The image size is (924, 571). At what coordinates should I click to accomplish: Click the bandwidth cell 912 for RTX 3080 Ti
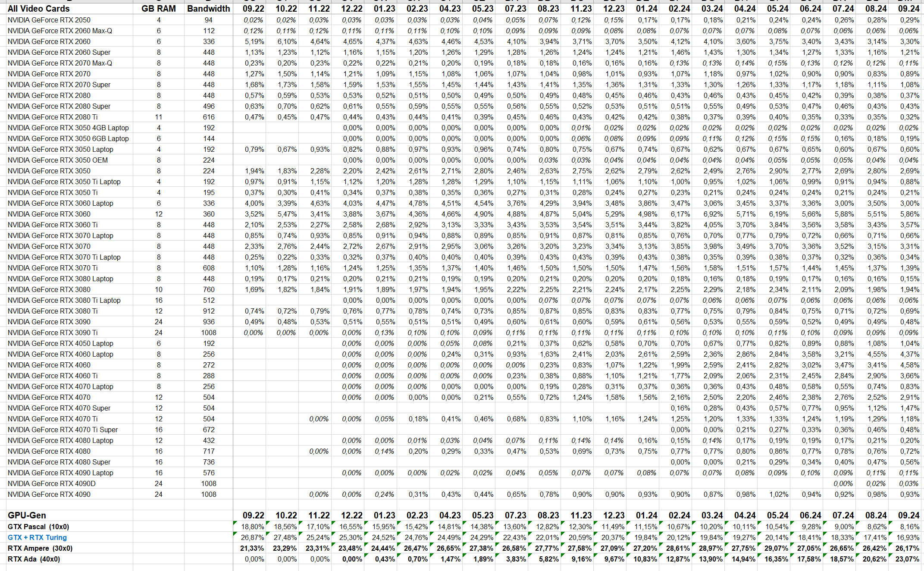click(209, 311)
